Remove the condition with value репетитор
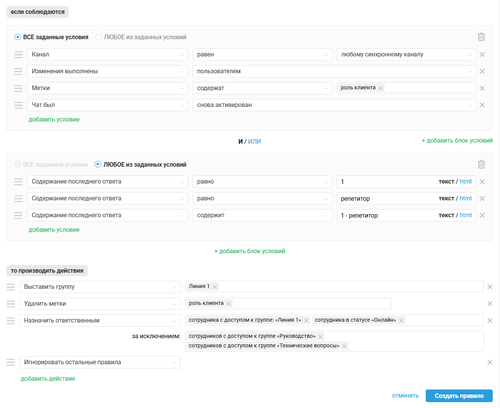Image resolution: width=500 pixels, height=408 pixels. (482, 198)
